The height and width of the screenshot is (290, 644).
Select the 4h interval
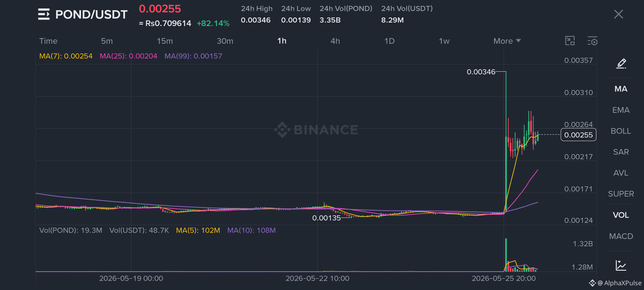(x=335, y=41)
